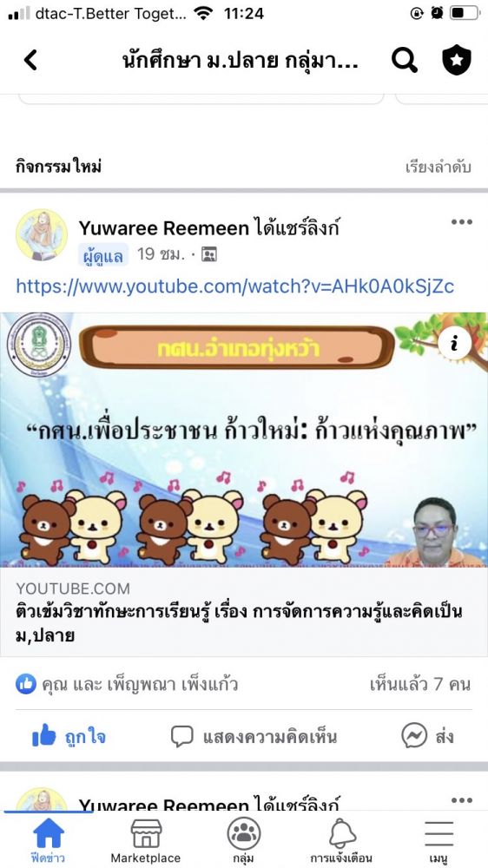The image size is (488, 868).
Task: Open the group audience icon beside 19 ชม.
Action: click(208, 254)
